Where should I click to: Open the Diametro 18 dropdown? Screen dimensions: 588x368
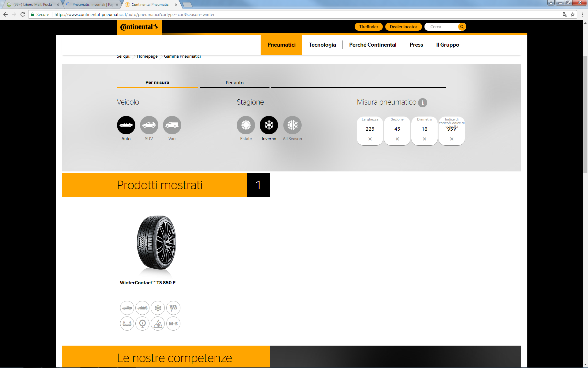coord(424,129)
